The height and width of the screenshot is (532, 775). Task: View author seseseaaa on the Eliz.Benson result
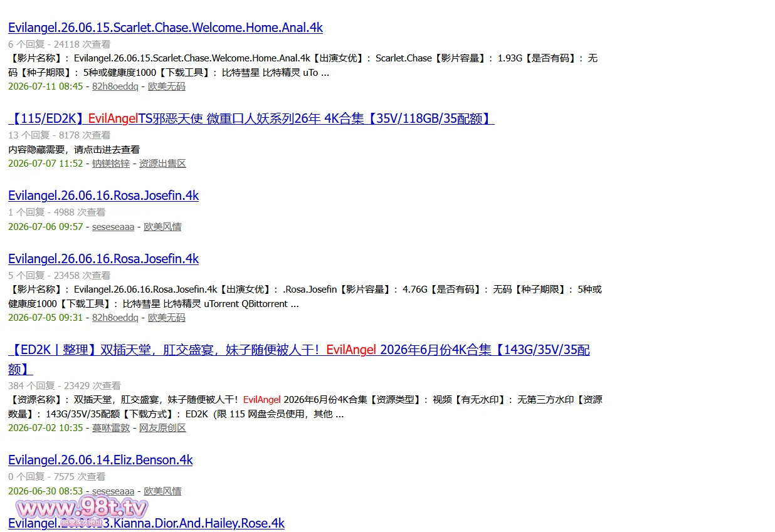[113, 491]
